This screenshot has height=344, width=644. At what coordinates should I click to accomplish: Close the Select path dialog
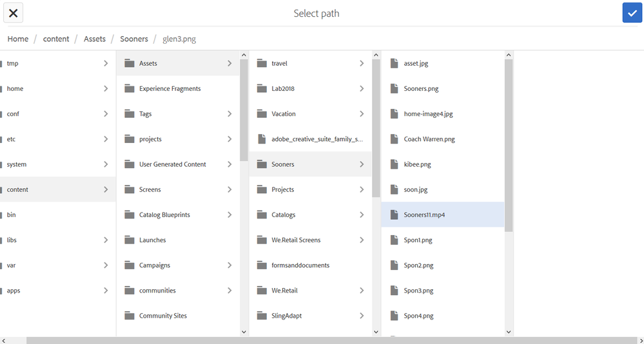(13, 13)
